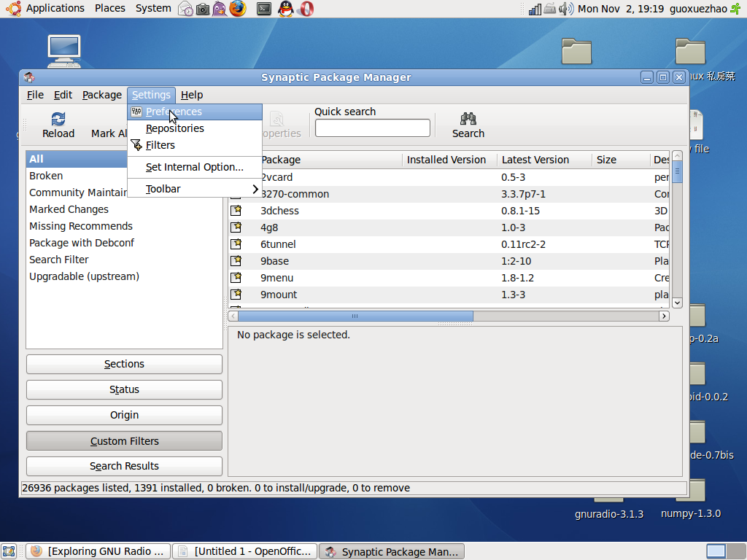Click the camera screenshot launcher icon

[203, 9]
